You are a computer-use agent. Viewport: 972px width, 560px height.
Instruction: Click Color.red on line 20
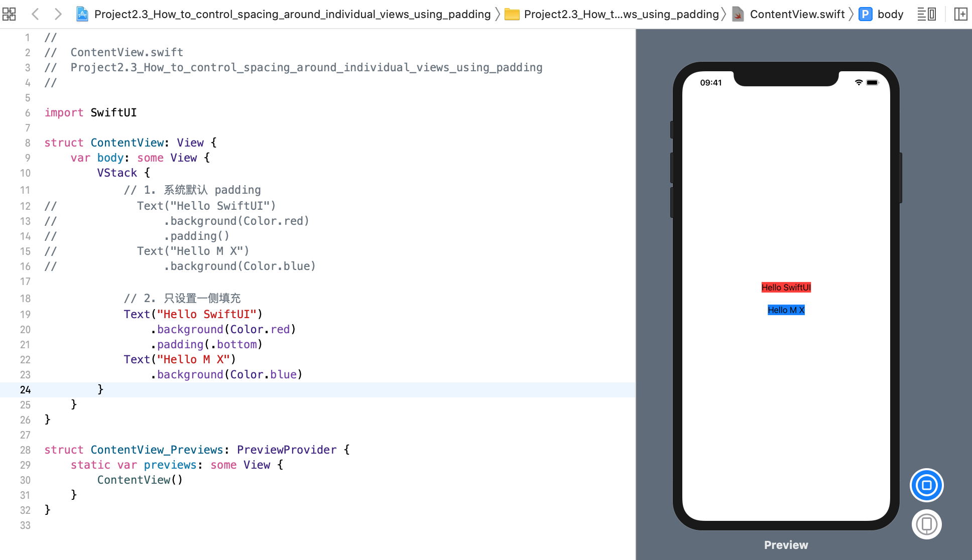pyautogui.click(x=260, y=330)
